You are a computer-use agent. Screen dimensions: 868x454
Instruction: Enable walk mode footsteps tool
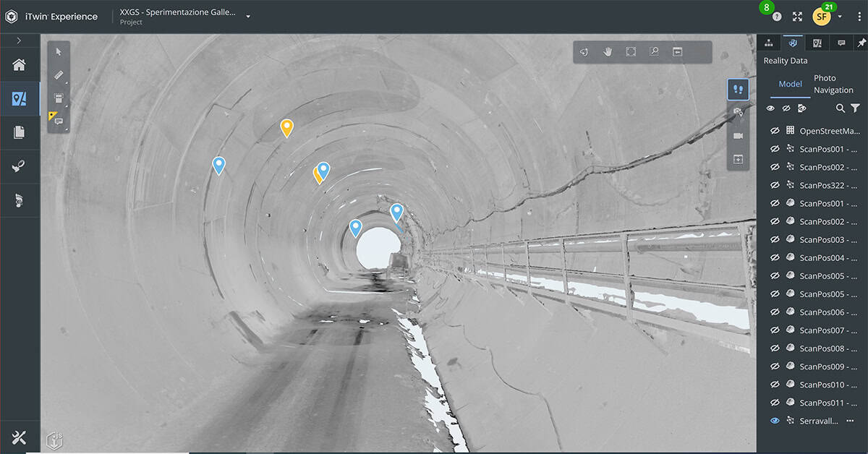click(738, 90)
